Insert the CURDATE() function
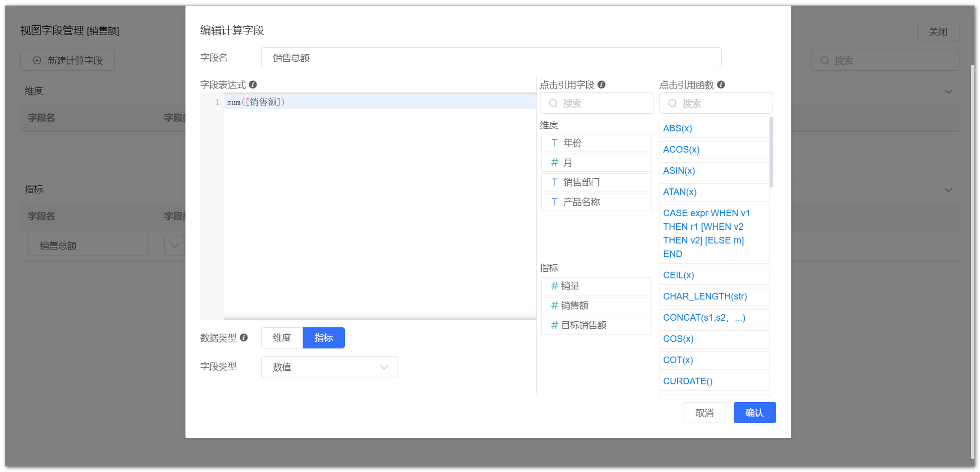Screen dimensions: 980x472 click(x=714, y=381)
